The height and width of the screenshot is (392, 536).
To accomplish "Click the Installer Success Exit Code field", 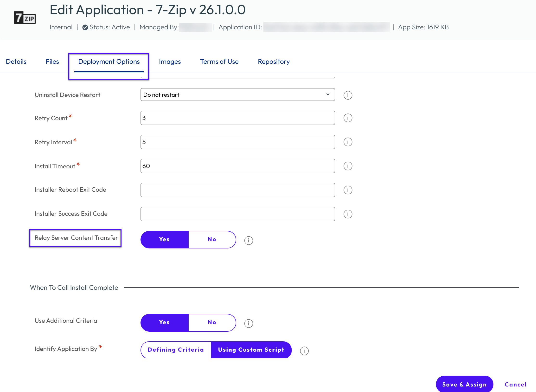I will [x=238, y=214].
